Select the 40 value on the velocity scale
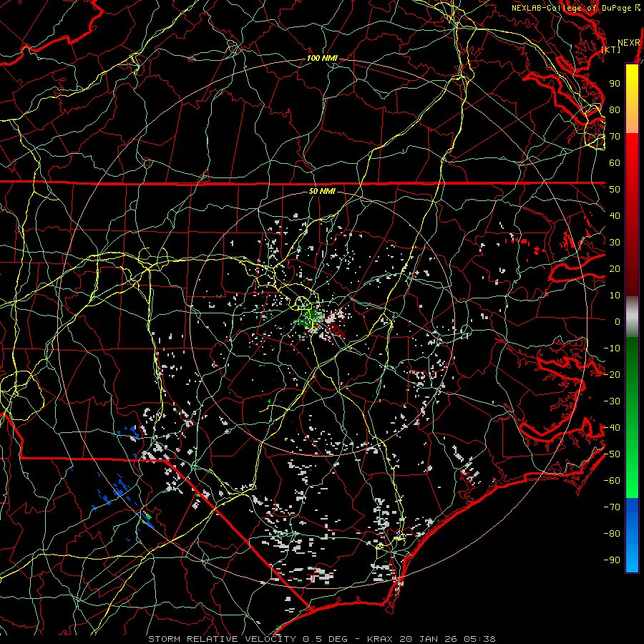Image resolution: width=644 pixels, height=644 pixels. [x=615, y=216]
